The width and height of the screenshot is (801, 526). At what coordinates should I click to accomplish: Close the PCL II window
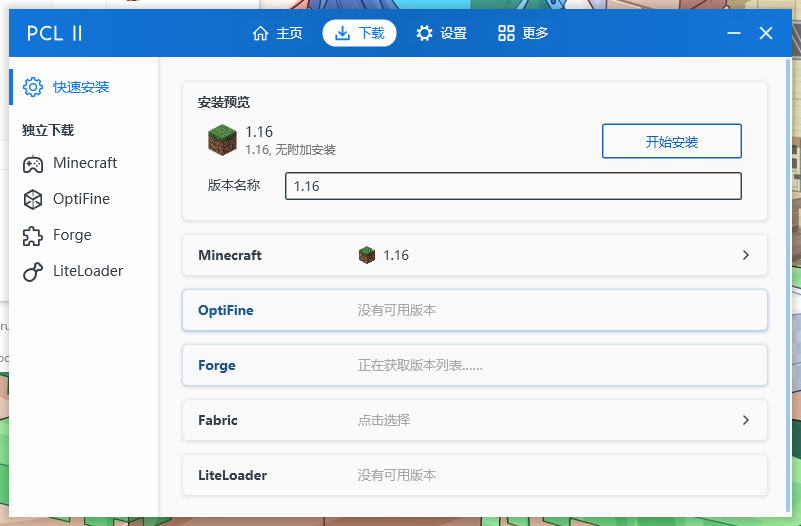pyautogui.click(x=766, y=33)
